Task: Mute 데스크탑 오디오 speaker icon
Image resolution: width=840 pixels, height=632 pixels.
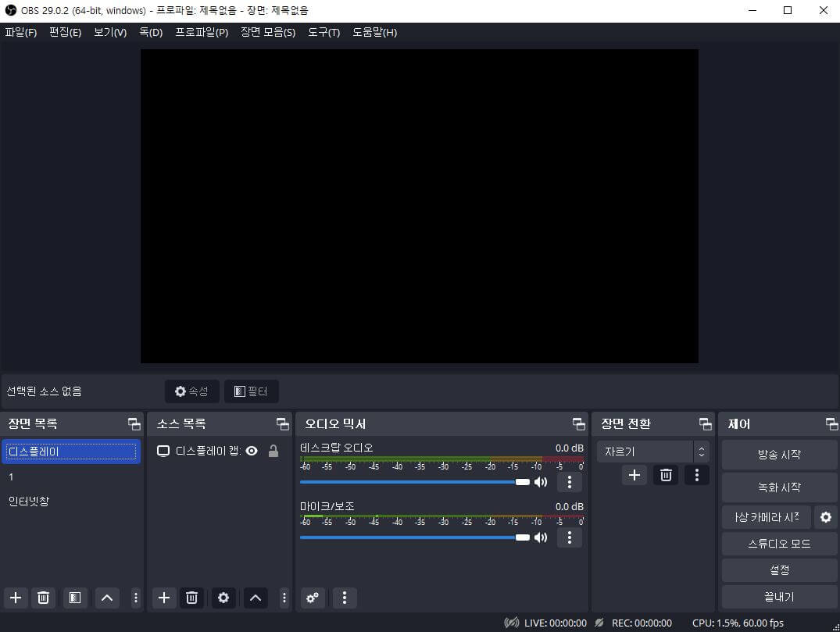Action: (x=541, y=482)
